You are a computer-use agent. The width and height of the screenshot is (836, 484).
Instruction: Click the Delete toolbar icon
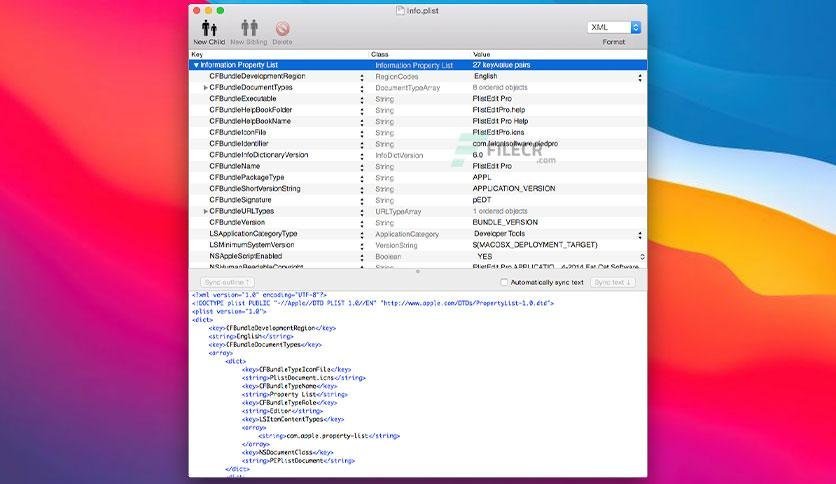[282, 28]
